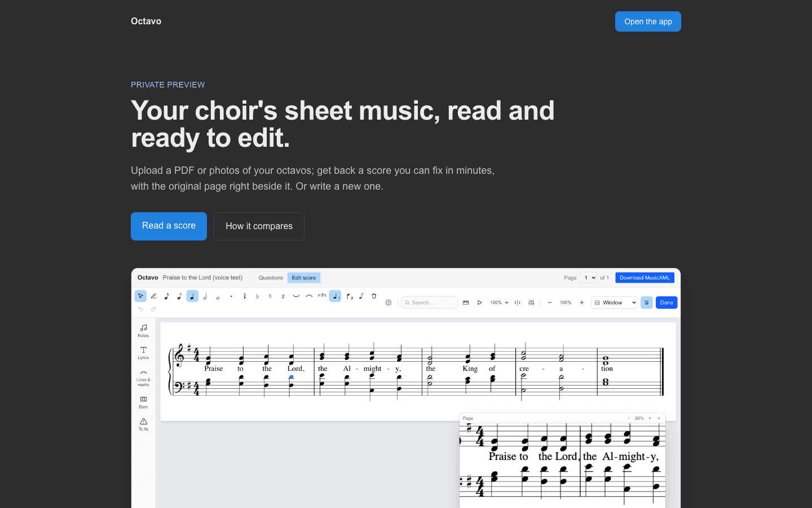
Task: Switch to the Questions tab
Action: [x=271, y=278]
